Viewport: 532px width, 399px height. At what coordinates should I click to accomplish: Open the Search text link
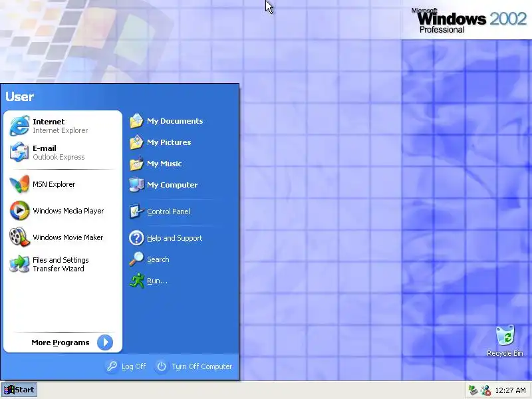coord(158,259)
